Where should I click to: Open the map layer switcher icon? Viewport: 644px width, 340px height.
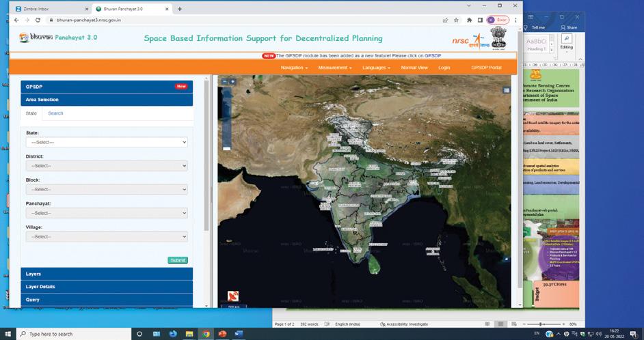tap(507, 90)
